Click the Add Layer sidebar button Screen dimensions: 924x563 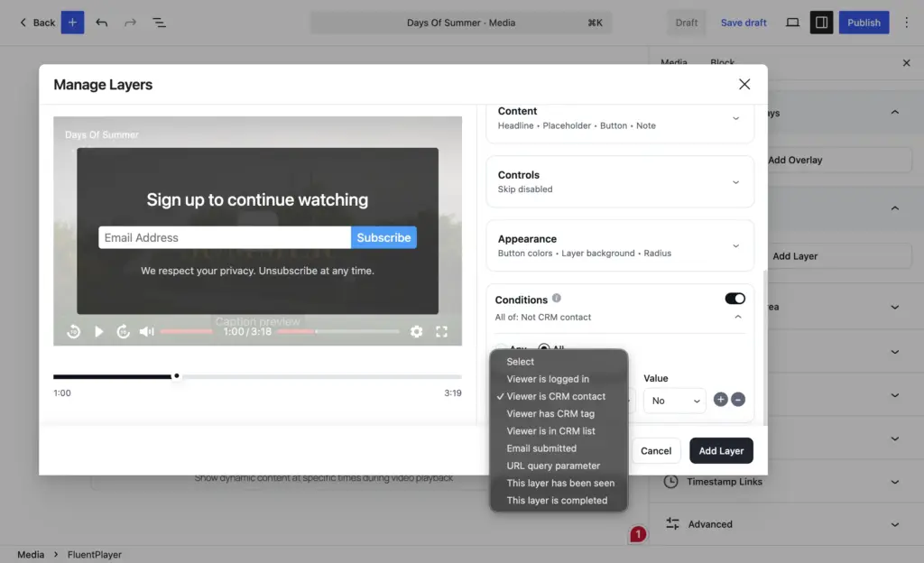838,256
